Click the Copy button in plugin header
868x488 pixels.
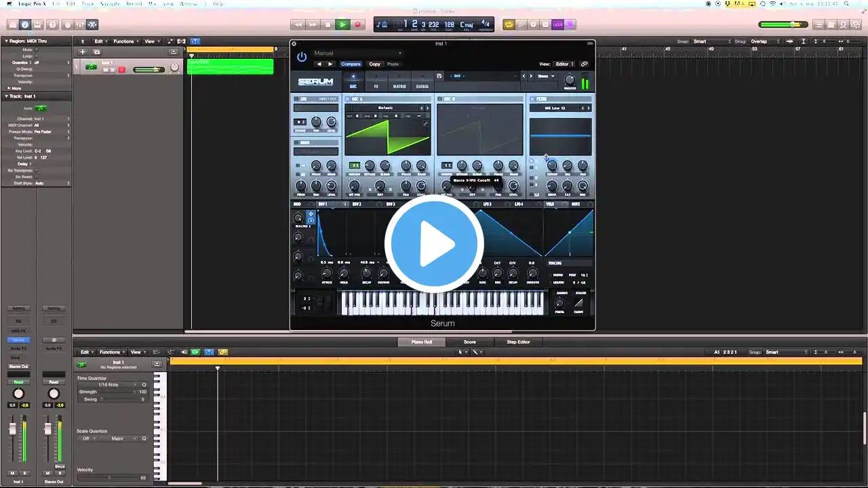tap(374, 64)
